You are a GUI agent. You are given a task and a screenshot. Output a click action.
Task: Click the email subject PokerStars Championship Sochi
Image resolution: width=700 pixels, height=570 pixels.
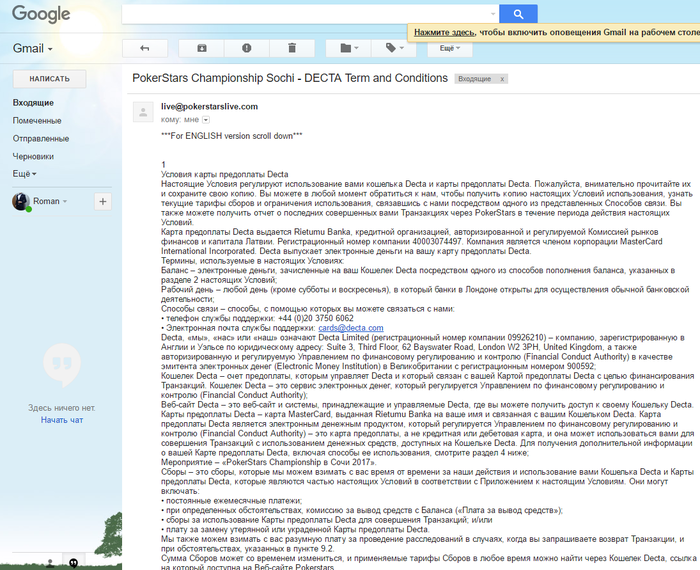click(x=290, y=78)
